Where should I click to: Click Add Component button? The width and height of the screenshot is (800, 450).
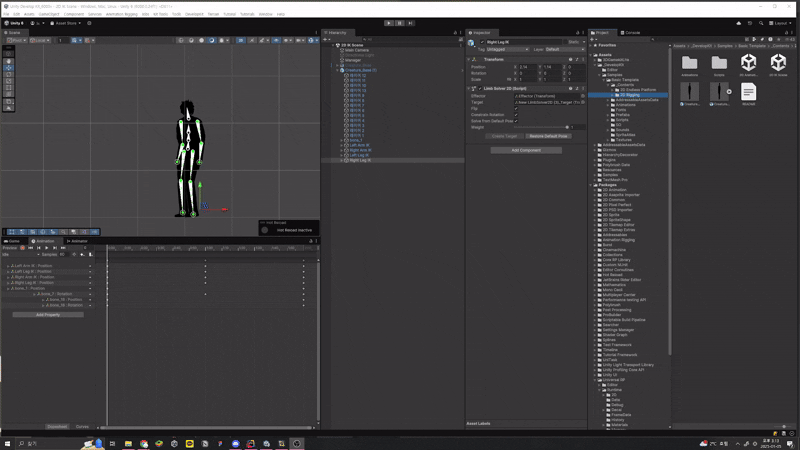tap(526, 151)
